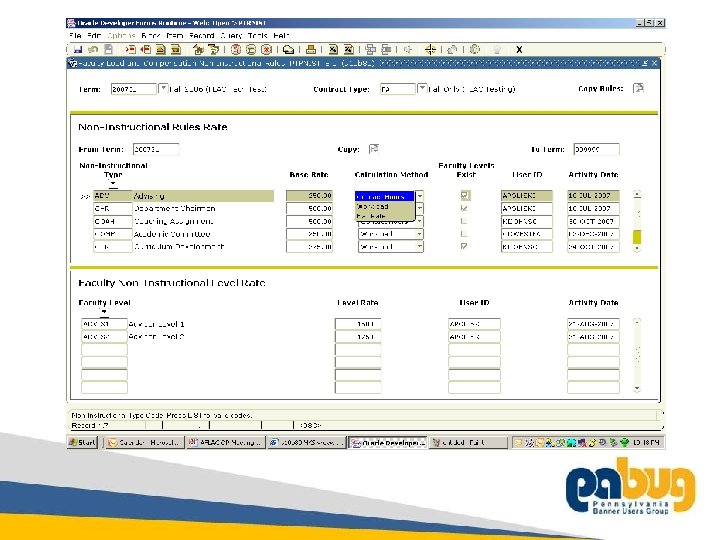Image resolution: width=720 pixels, height=540 pixels.
Task: Toggle Faculty Levels Exist for Academic Committee
Action: [x=464, y=234]
